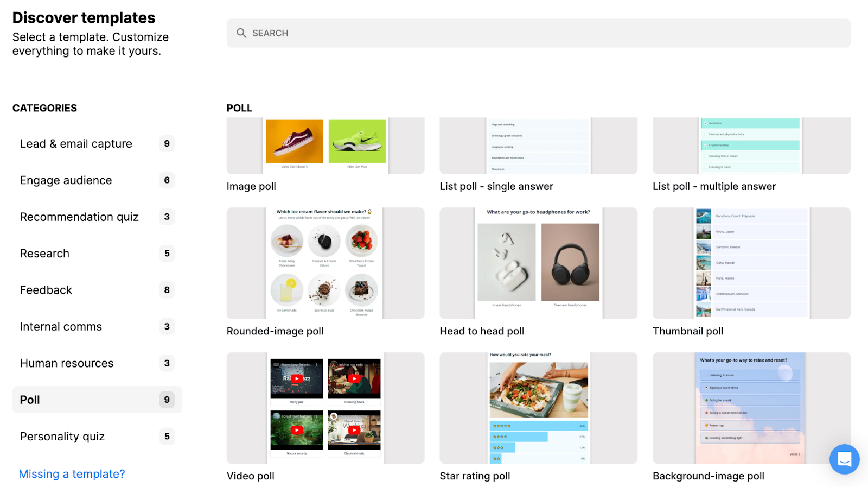This screenshot has width=868, height=487.
Task: Select the Personality quiz category
Action: pyautogui.click(x=62, y=436)
